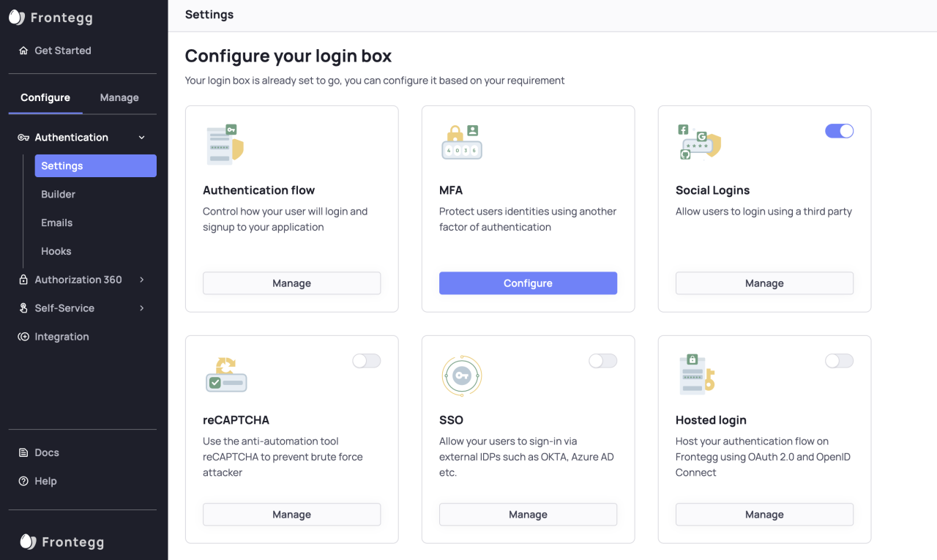Open the Emails menu item
The image size is (937, 560).
[57, 223]
